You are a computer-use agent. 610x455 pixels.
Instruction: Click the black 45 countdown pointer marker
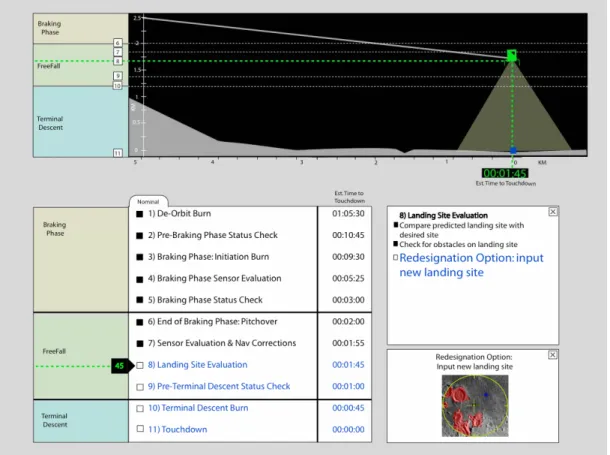122,366
